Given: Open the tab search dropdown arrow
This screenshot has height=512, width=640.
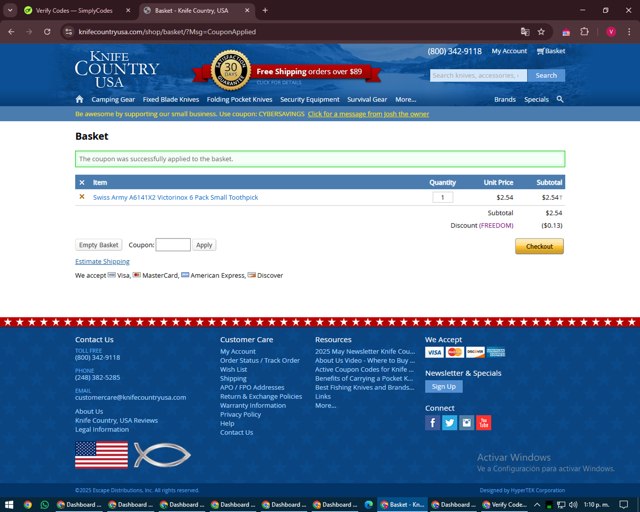Looking at the screenshot, I should coord(10,11).
